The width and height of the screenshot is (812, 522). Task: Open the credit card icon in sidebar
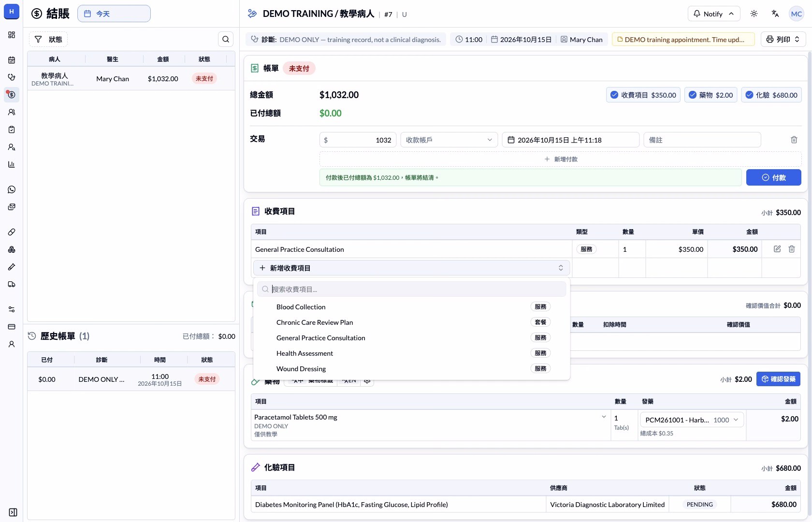tap(12, 327)
